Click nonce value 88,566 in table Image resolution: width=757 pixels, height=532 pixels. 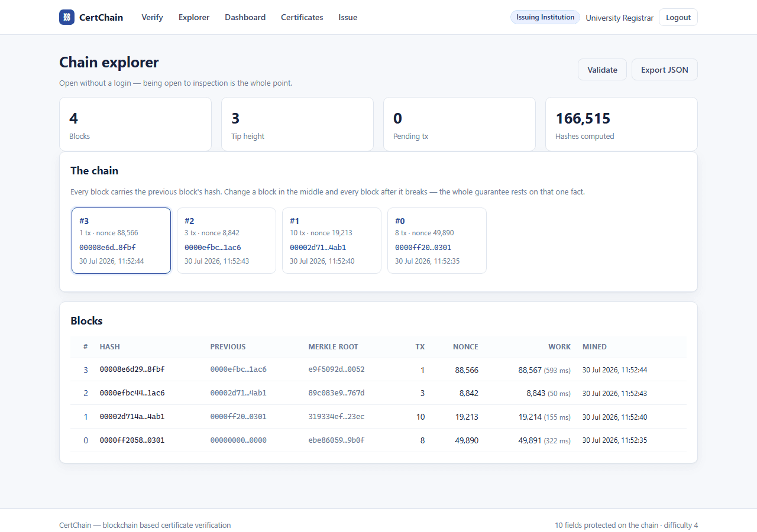pyautogui.click(x=467, y=370)
